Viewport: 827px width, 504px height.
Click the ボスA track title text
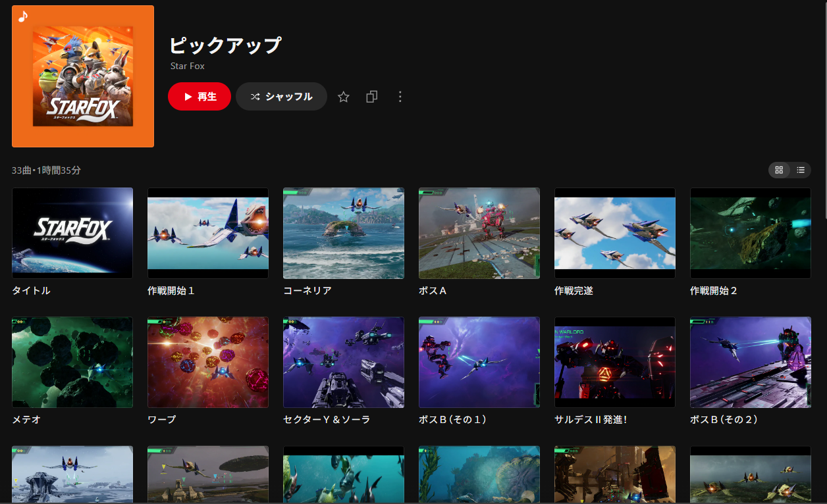(433, 290)
